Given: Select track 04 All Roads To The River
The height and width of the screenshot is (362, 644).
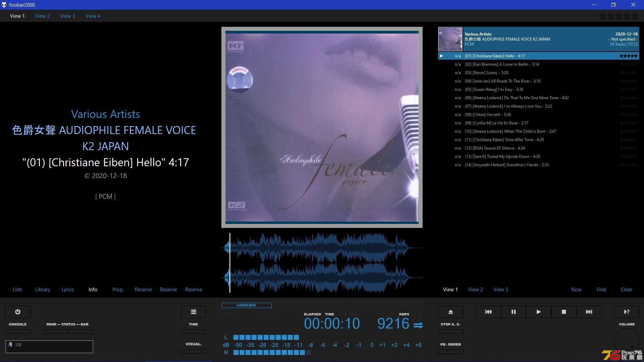Looking at the screenshot, I should coord(539,81).
